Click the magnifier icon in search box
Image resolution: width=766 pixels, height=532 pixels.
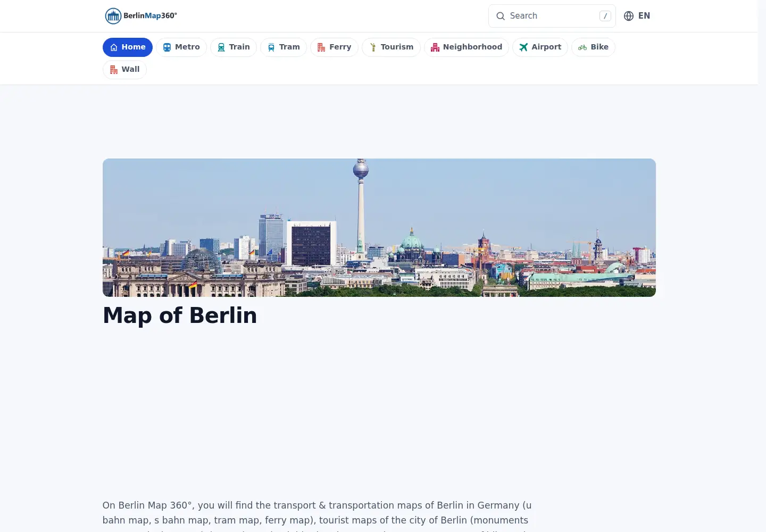click(501, 16)
